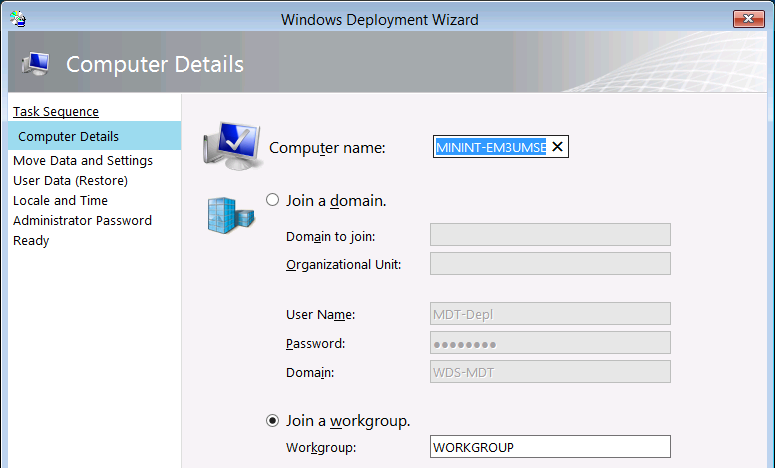Click the wizard app icon in title bar
Screen dimensions: 775x468
click(18, 19)
